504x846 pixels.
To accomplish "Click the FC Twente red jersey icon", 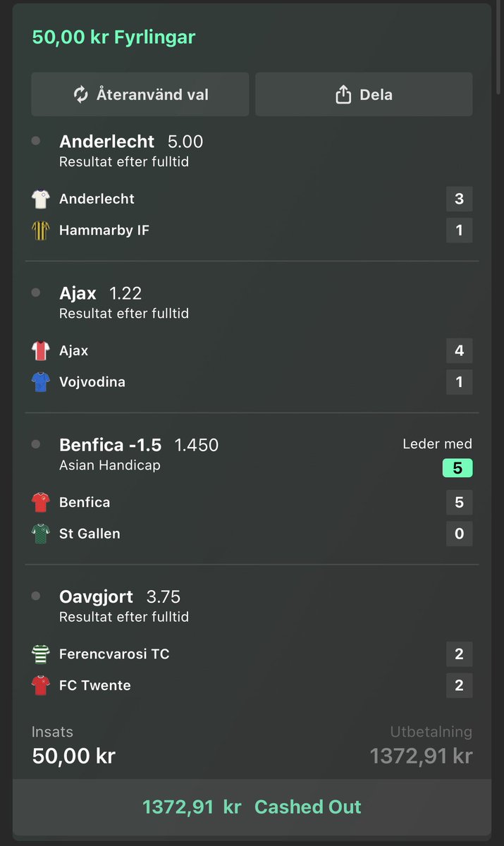I will [41, 685].
